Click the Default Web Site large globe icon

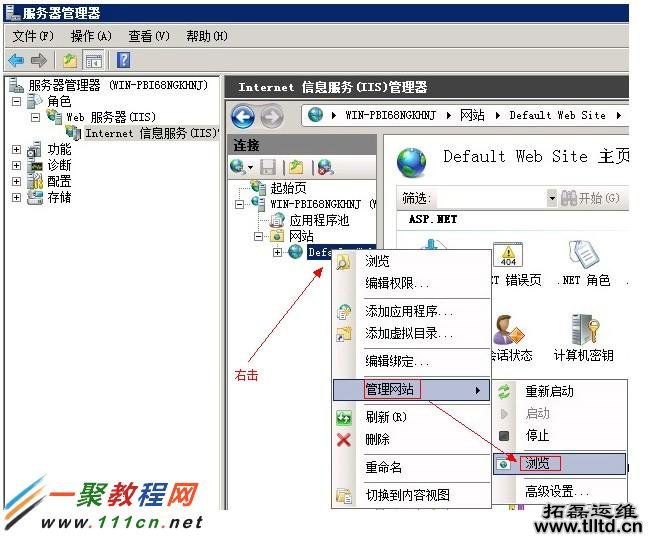412,162
